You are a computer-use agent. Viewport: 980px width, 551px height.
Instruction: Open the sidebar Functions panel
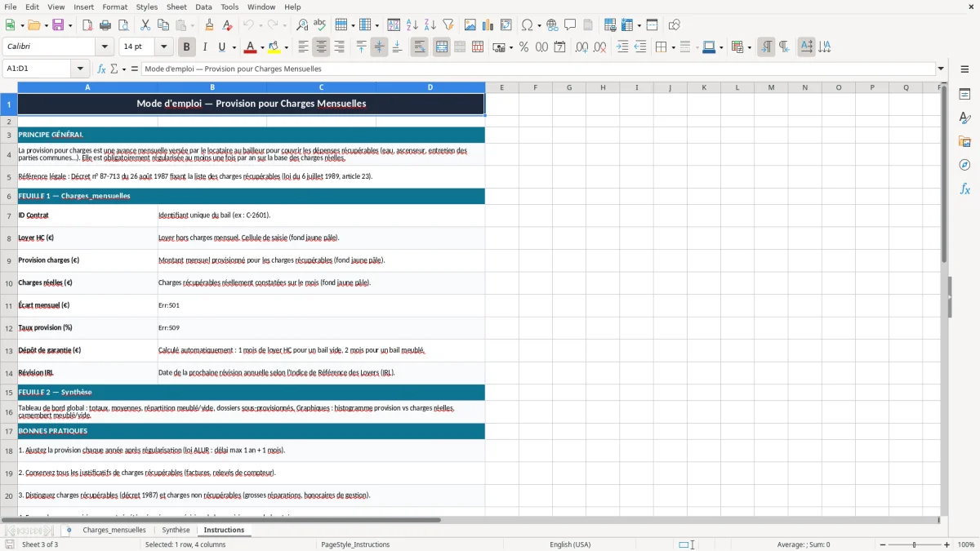click(x=964, y=189)
